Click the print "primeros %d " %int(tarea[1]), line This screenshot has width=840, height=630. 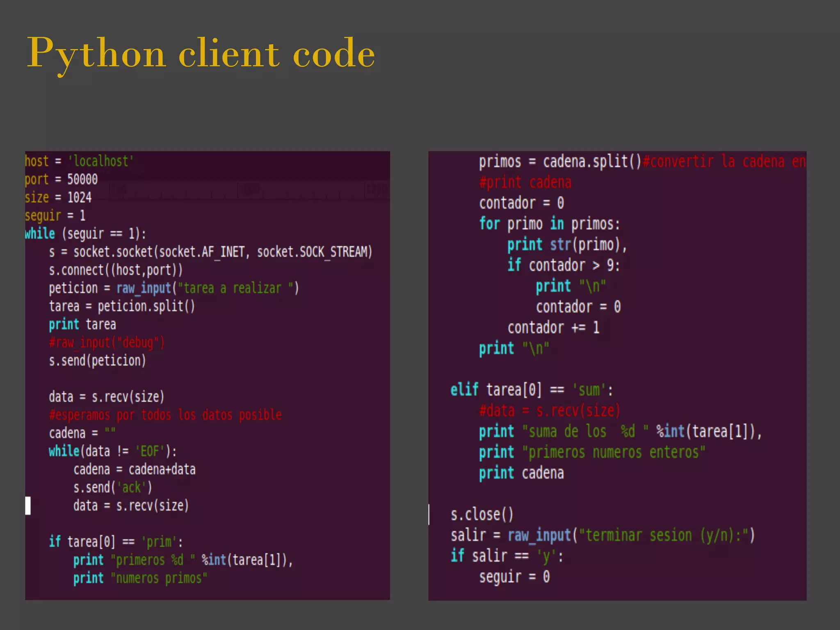183,560
